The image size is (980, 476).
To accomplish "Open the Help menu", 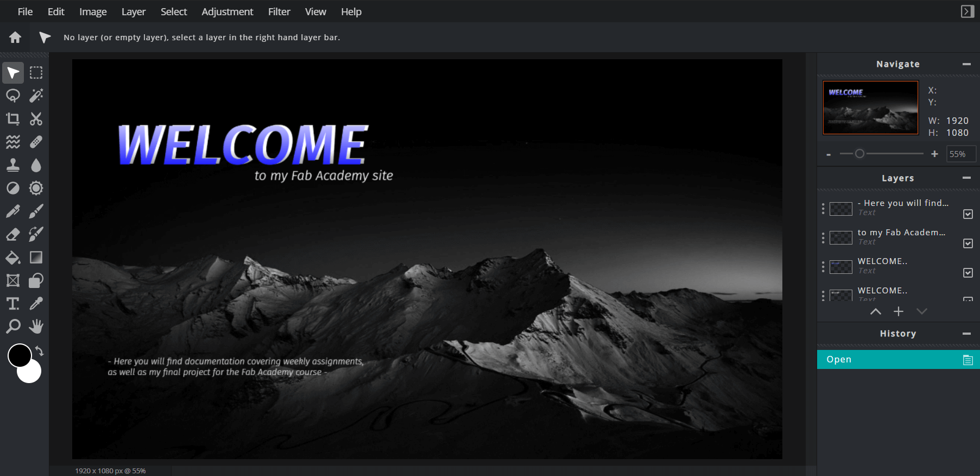I will (351, 11).
